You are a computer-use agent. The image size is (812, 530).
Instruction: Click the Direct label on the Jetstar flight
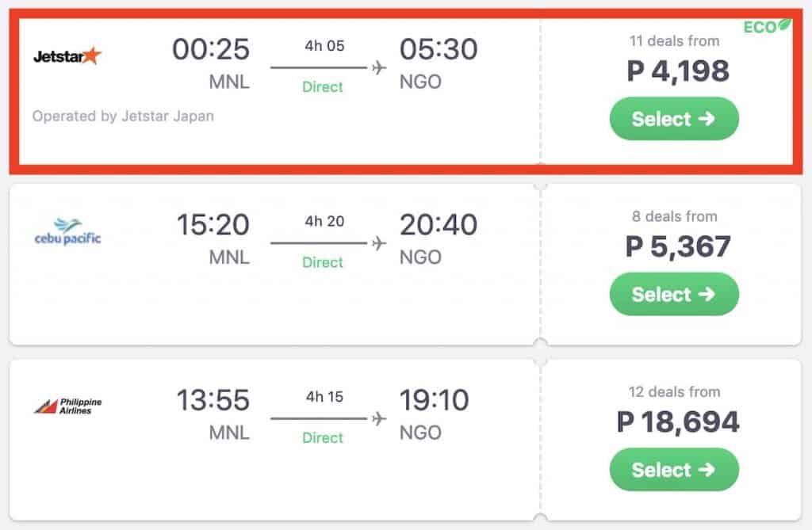(x=323, y=87)
